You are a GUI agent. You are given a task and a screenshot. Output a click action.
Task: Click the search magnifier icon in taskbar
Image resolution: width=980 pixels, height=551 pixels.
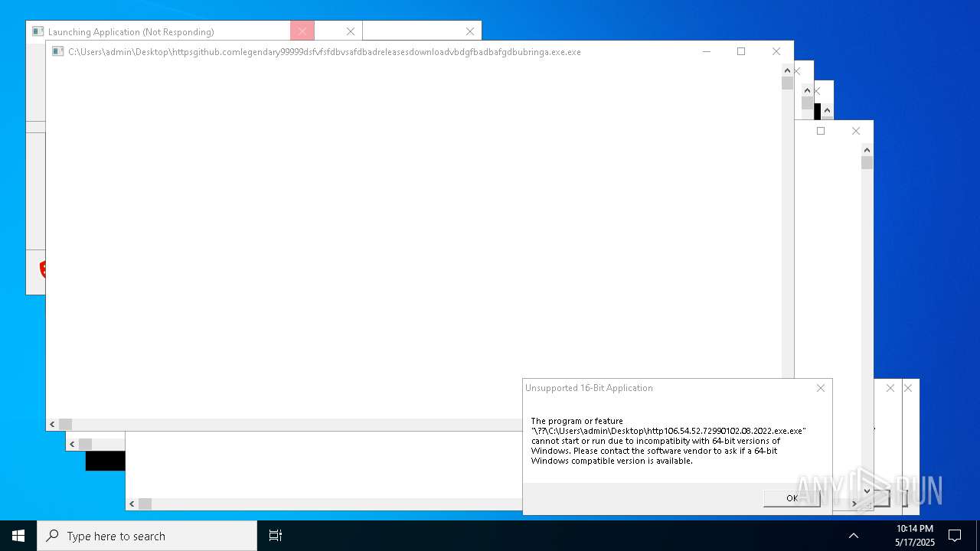pyautogui.click(x=52, y=536)
